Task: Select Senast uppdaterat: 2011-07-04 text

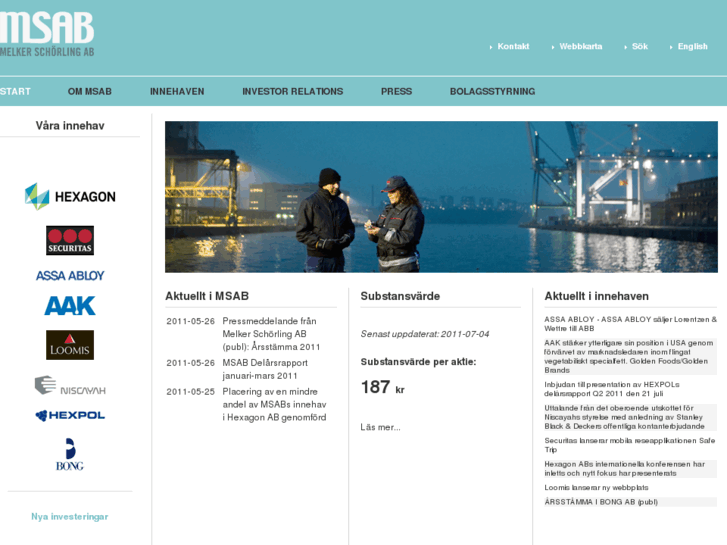Action: pyautogui.click(x=425, y=334)
